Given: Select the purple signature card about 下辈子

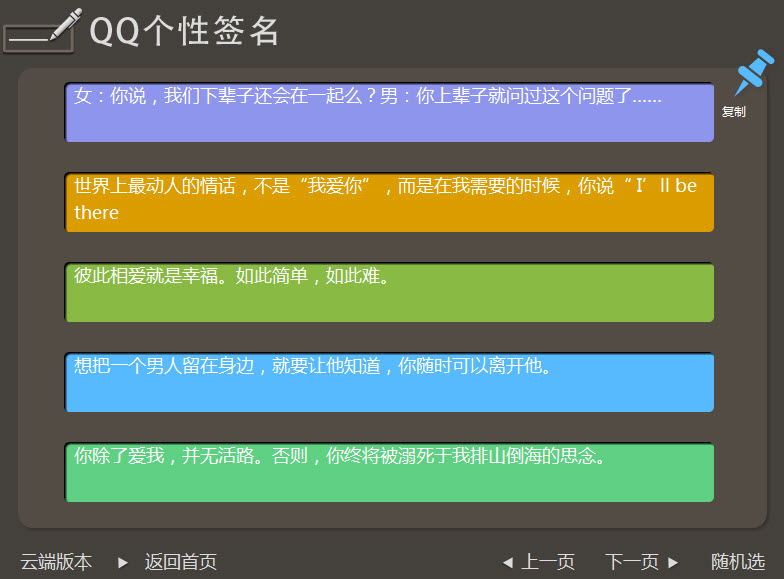Looking at the screenshot, I should pyautogui.click(x=389, y=112).
